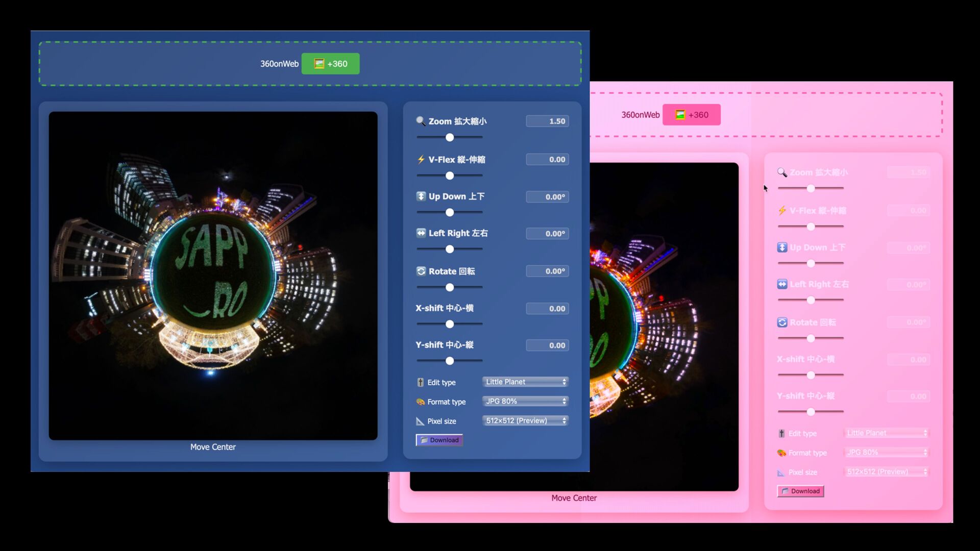Open Format type dropdown JPG 80% in blue window
Image resolution: width=980 pixels, height=551 pixels.
(525, 401)
